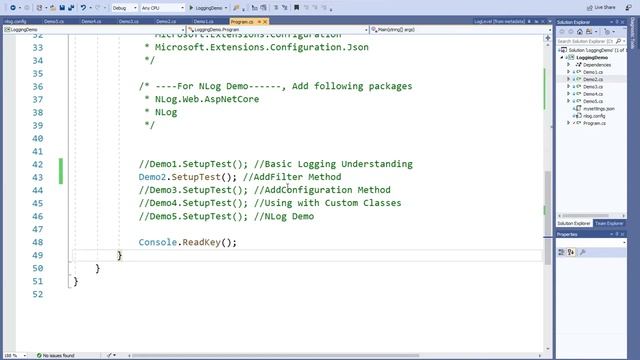
Task: Click the Categorized icon in Properties panel
Action: point(562,252)
